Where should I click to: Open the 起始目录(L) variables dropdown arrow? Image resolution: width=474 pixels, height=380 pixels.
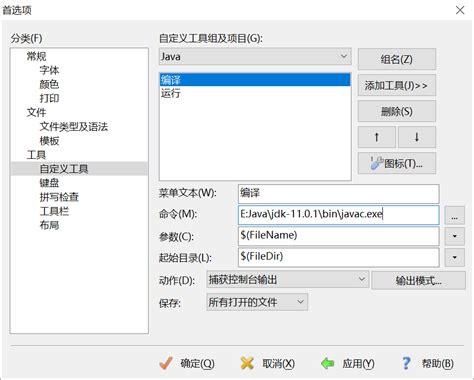click(x=455, y=258)
